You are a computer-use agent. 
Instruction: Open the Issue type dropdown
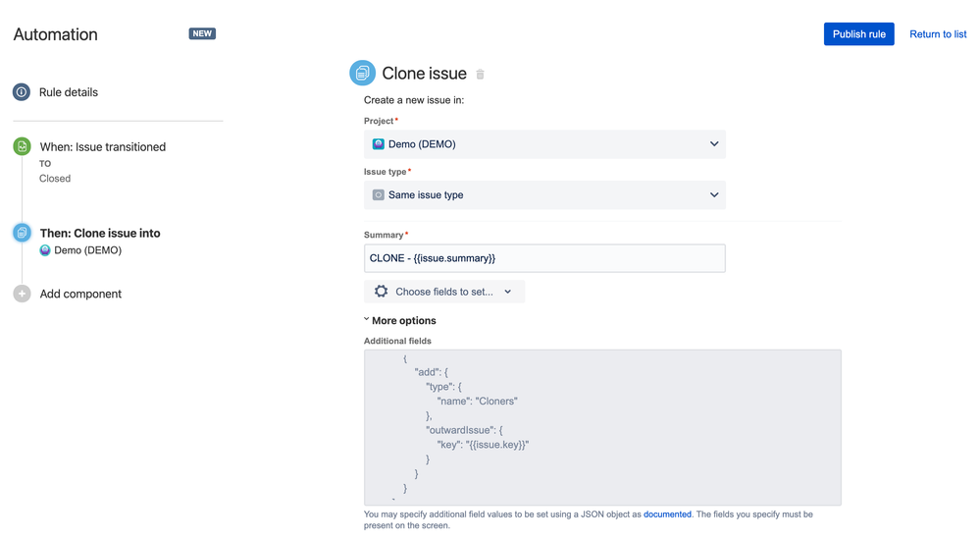[x=544, y=195]
